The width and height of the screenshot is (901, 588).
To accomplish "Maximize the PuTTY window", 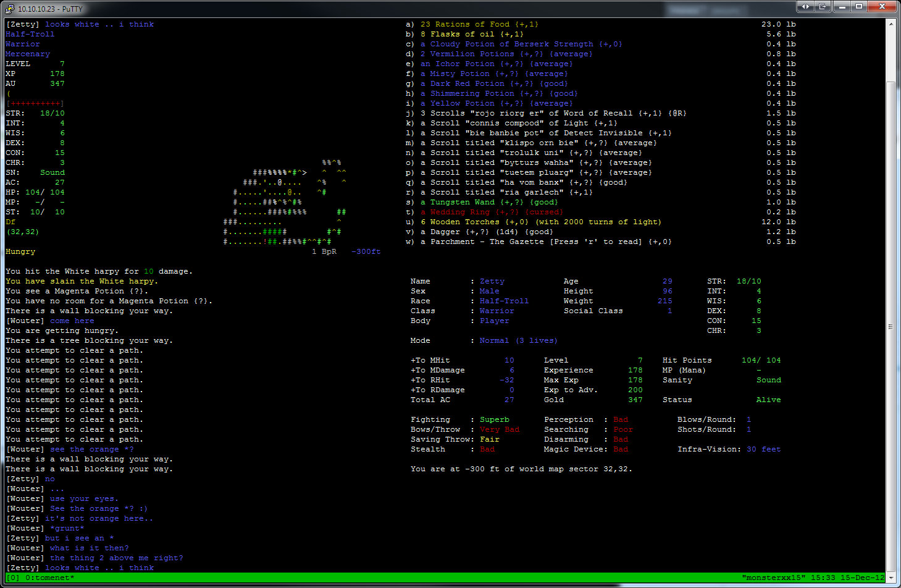I will [x=859, y=7].
